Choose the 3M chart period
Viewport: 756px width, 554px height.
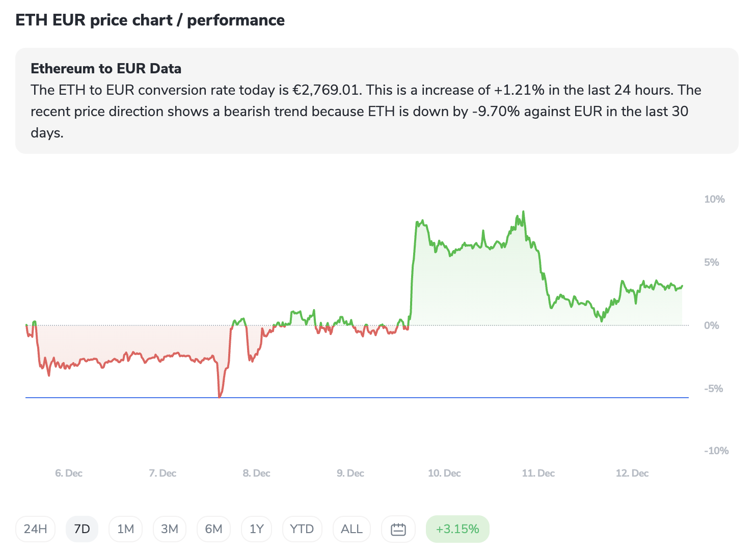170,529
